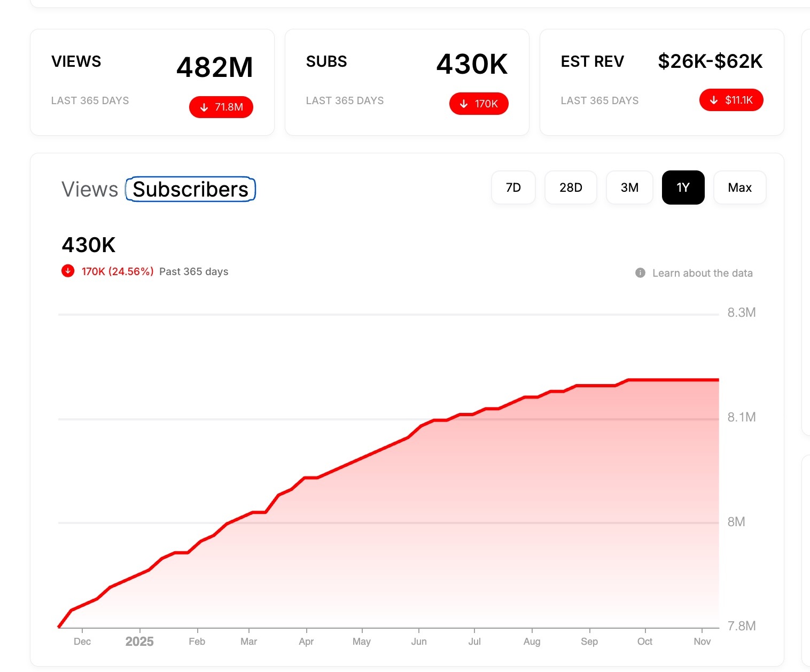Choose the 3M time range
The height and width of the screenshot is (672, 810).
(629, 187)
